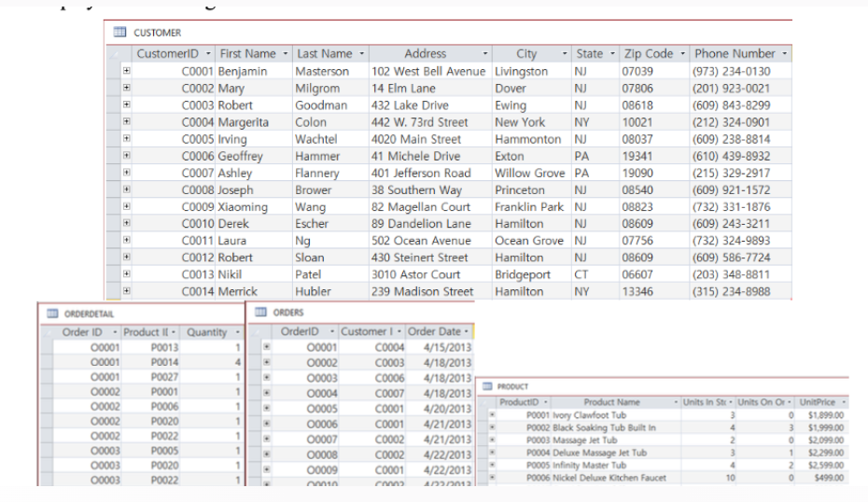This screenshot has width=868, height=502.
Task: Click cell '102 West Bell Avenue'
Action: (430, 72)
